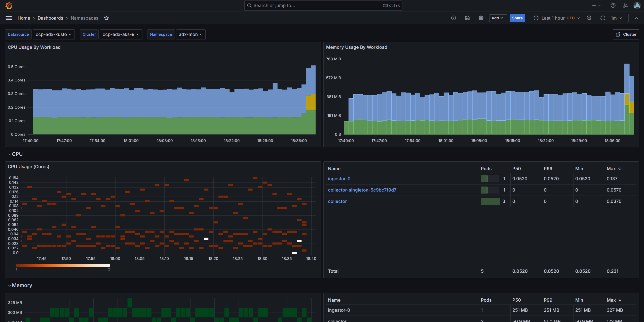Image resolution: width=644 pixels, height=322 pixels.
Task: Open the Namespace adx-mon dropdown
Action: pyautogui.click(x=190, y=34)
